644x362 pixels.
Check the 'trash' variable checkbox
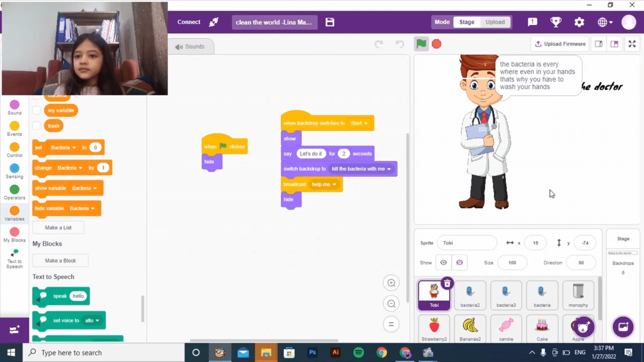[x=37, y=126]
